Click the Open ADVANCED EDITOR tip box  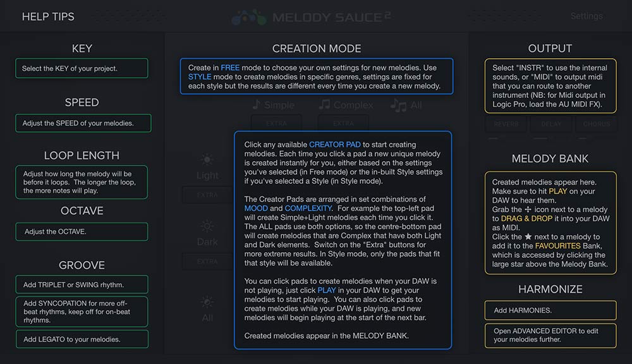[x=550, y=336]
